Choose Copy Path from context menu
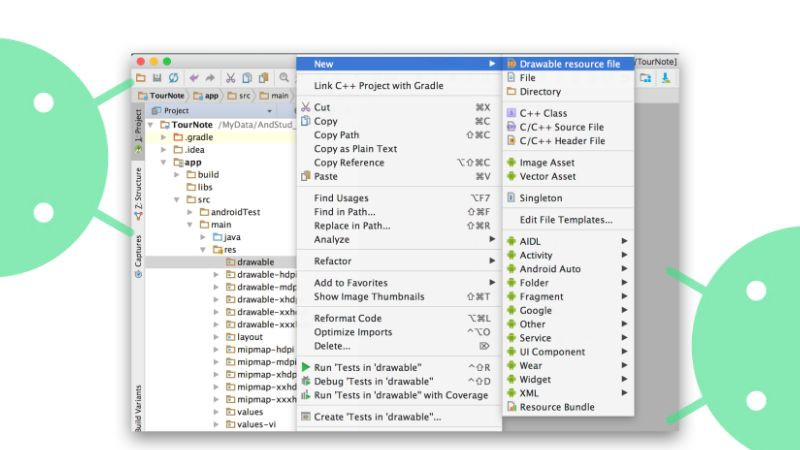 click(x=399, y=135)
